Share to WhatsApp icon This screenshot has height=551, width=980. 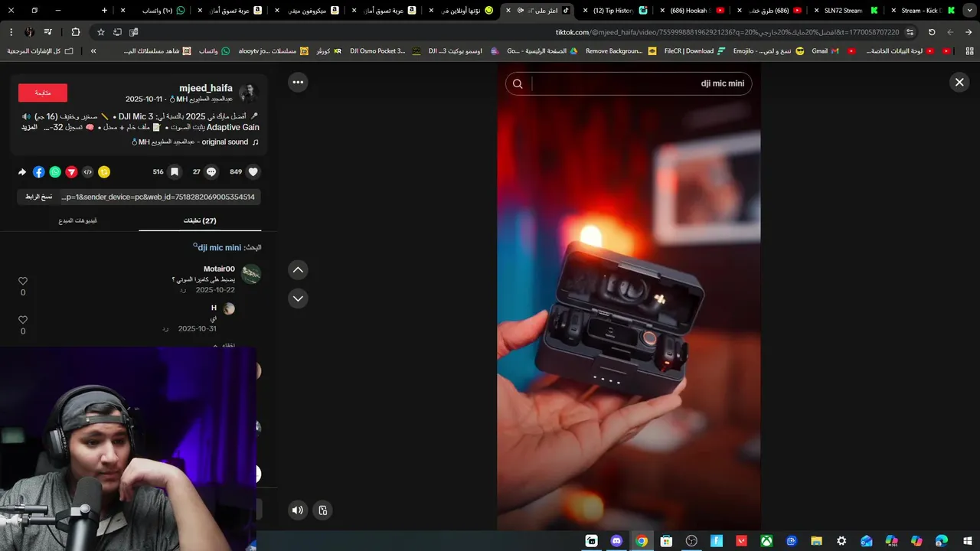pos(55,172)
